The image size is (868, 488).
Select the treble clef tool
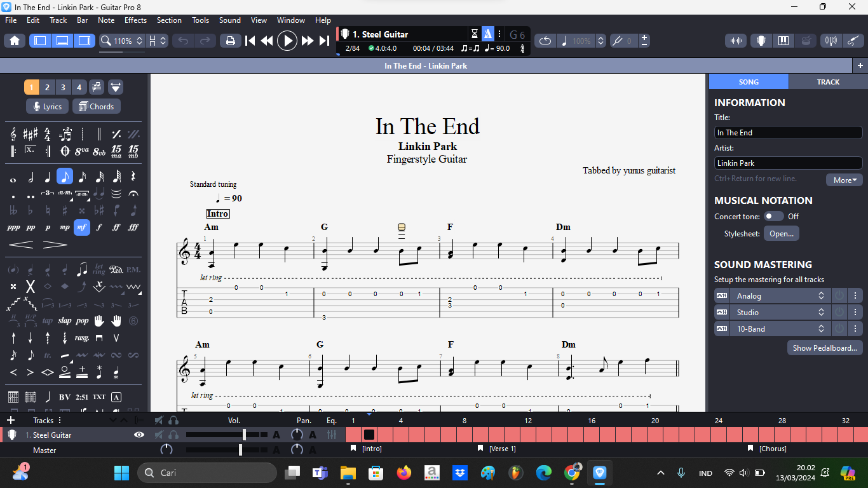point(13,134)
